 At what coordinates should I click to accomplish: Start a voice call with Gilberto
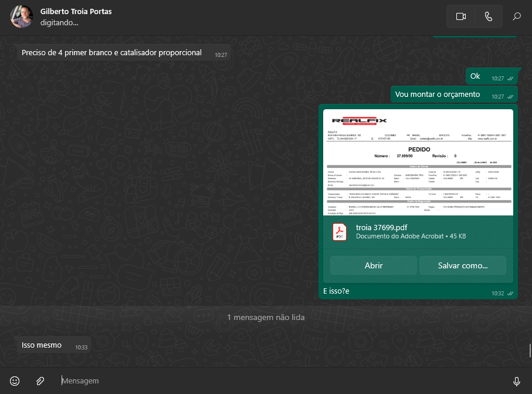[489, 16]
